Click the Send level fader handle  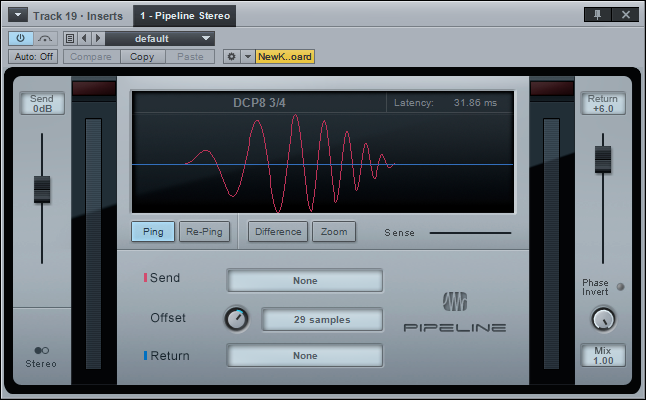click(42, 189)
